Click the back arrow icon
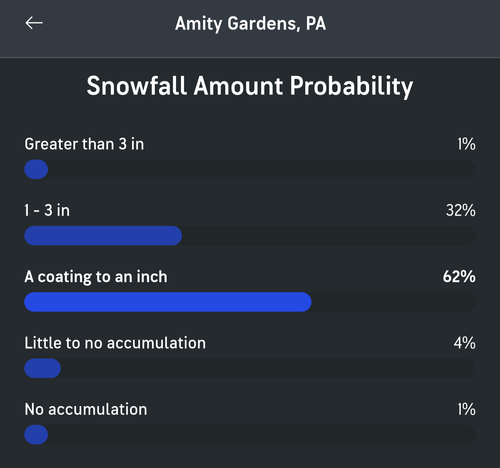 pyautogui.click(x=34, y=23)
